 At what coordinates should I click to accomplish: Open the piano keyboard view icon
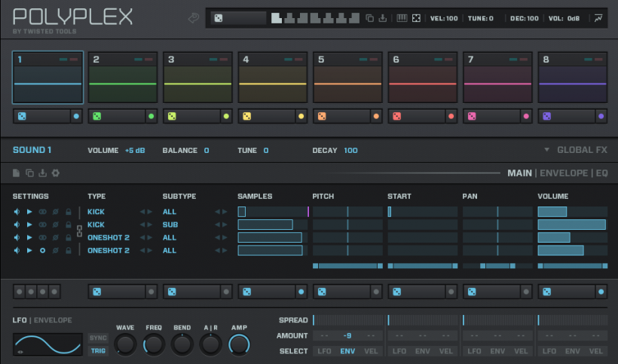402,18
